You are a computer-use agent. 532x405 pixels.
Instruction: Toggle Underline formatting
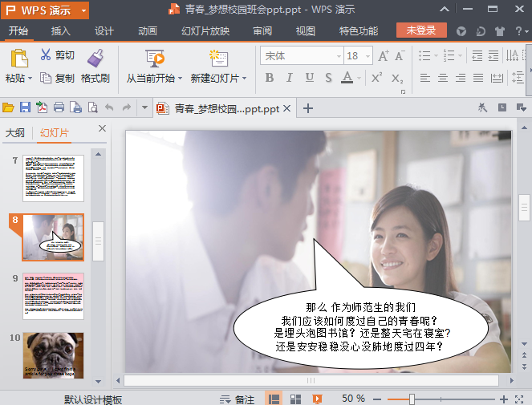pyautogui.click(x=309, y=78)
